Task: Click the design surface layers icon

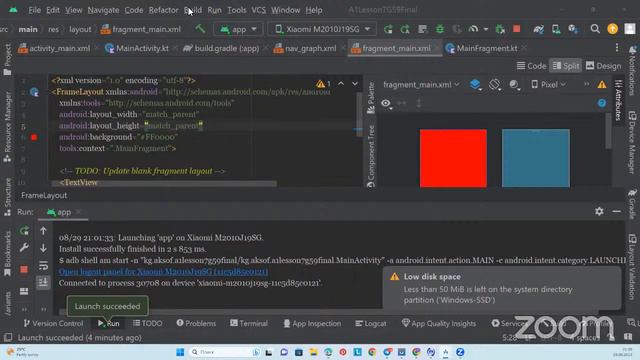Action: 475,84
